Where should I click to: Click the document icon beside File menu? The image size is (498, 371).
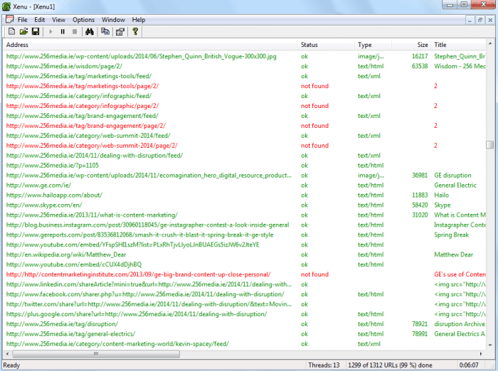(10, 19)
